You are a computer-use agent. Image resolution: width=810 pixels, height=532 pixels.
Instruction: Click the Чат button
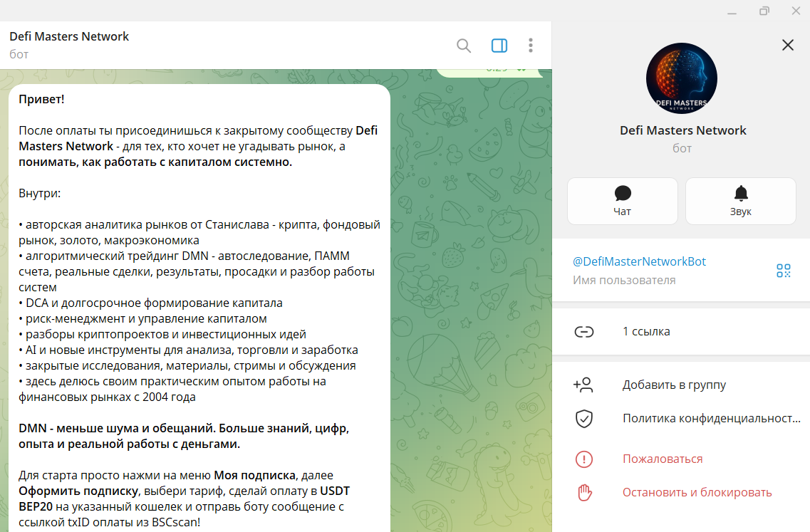[x=623, y=201]
